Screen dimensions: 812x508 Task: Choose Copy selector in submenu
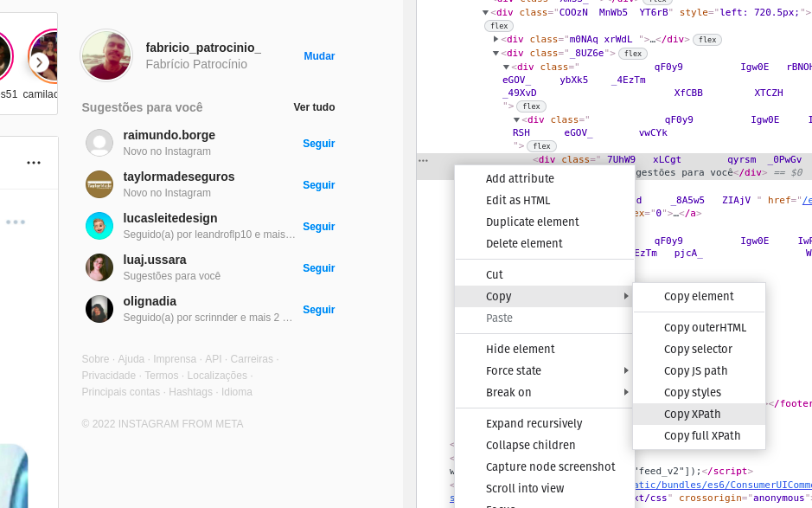(x=699, y=350)
